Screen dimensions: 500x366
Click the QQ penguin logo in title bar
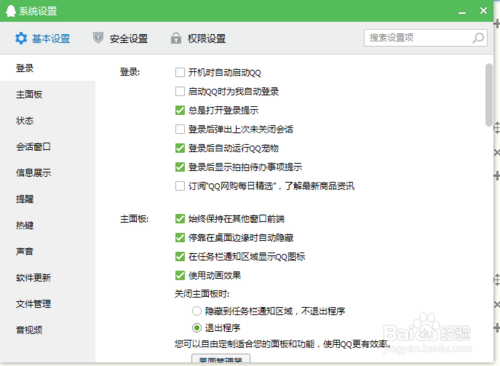tap(11, 11)
